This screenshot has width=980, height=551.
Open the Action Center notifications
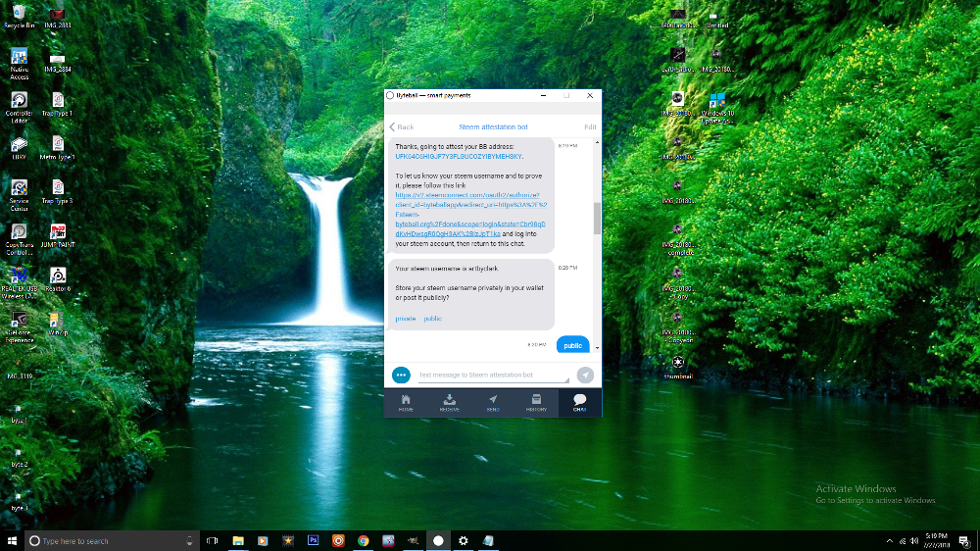(x=965, y=541)
